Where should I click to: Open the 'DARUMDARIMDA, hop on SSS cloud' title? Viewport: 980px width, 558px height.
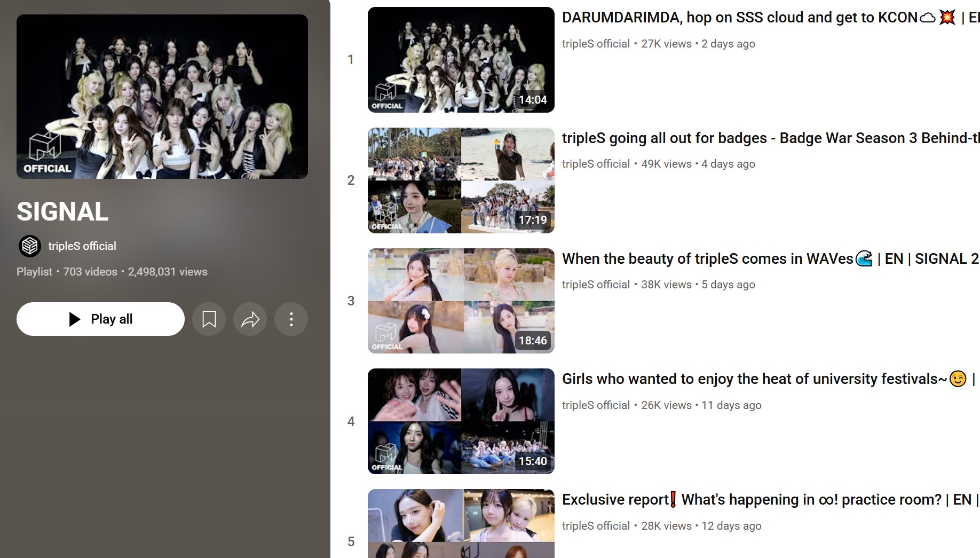click(x=771, y=18)
